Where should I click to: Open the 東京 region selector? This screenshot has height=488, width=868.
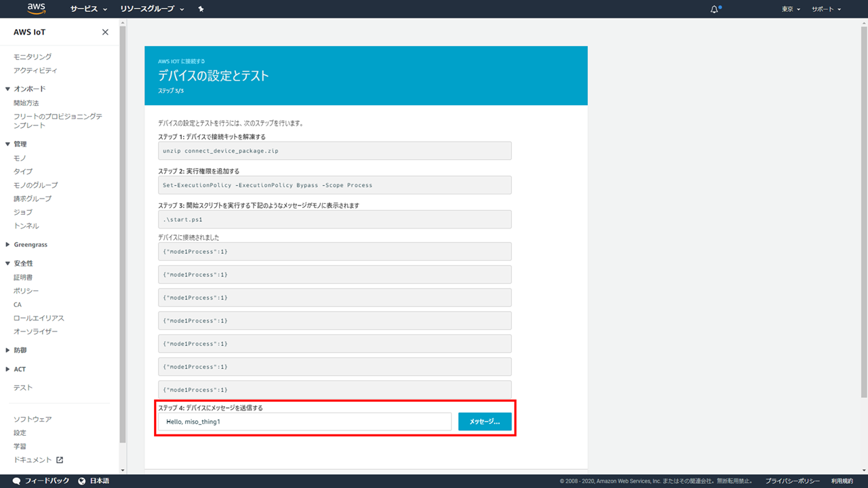click(x=791, y=9)
